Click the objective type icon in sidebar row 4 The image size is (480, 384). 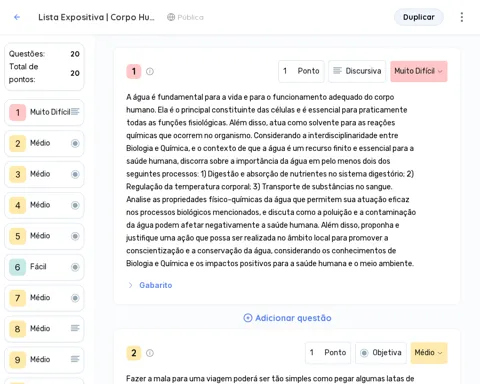pos(75,205)
